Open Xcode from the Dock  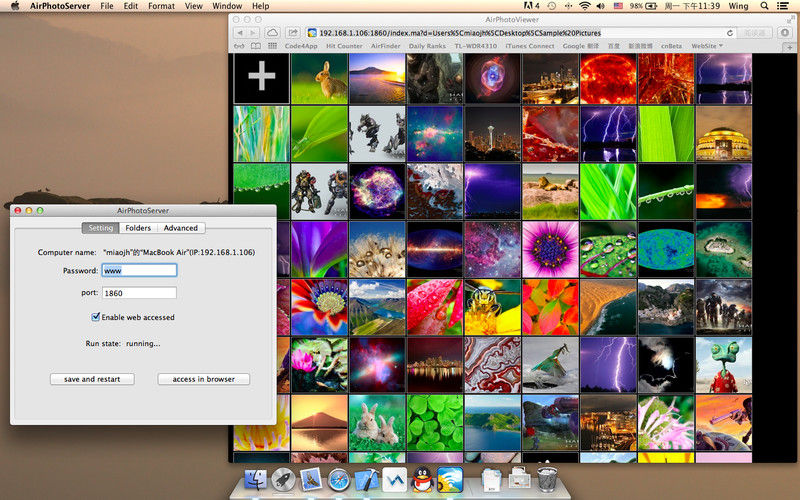tap(366, 480)
